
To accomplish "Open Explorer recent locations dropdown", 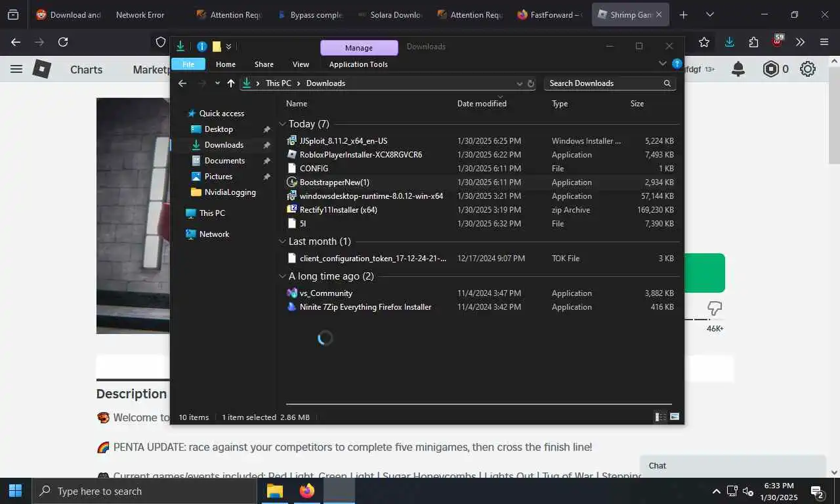I will coord(217,83).
